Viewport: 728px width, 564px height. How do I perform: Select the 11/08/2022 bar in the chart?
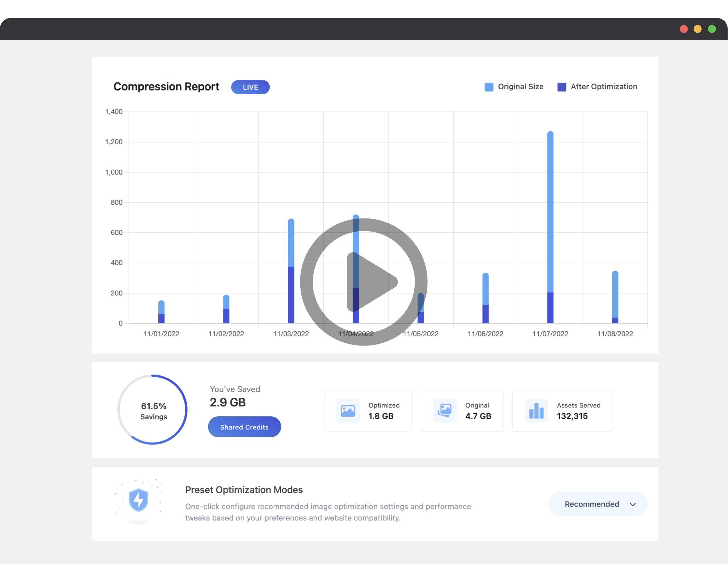point(615,297)
